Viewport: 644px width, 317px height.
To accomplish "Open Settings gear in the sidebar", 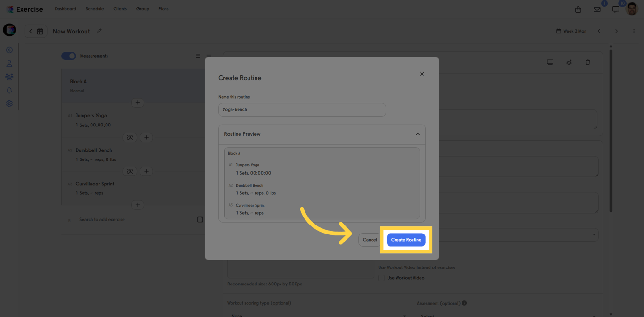I will 9,104.
